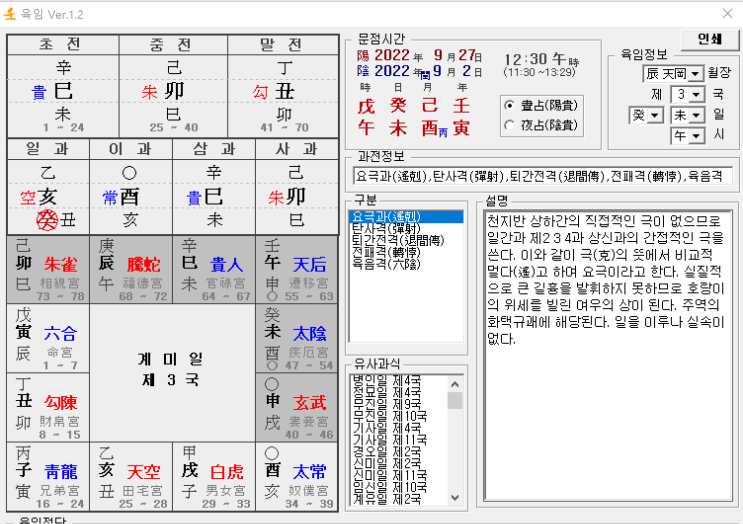Screen dimensions: 743x524
Task: Click the 사과 column header
Action: pos(297,150)
